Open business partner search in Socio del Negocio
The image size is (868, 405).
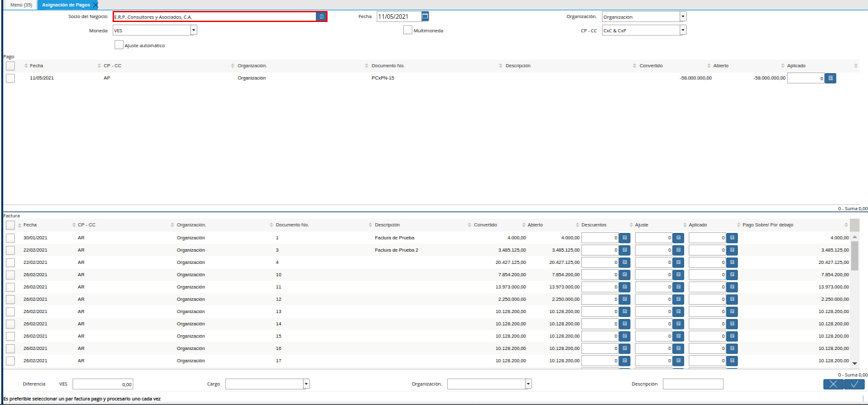tap(321, 17)
